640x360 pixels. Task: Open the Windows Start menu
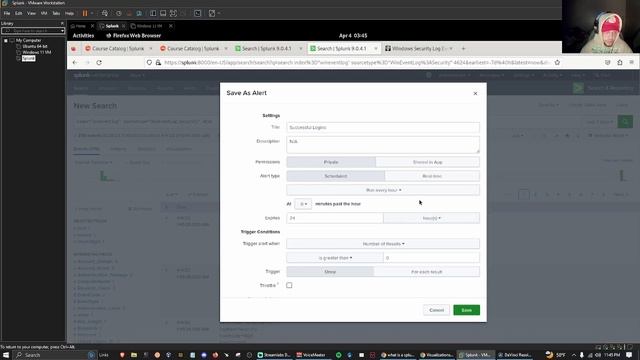pyautogui.click(x=6, y=355)
